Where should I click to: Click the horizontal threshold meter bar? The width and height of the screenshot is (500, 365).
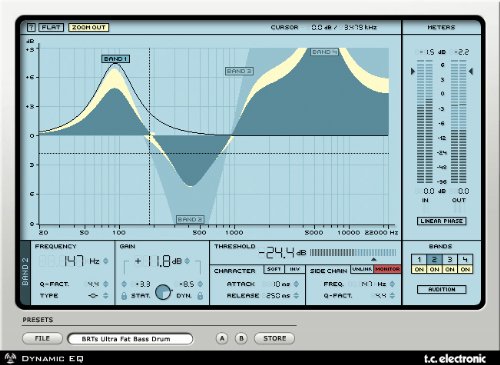tap(353, 253)
